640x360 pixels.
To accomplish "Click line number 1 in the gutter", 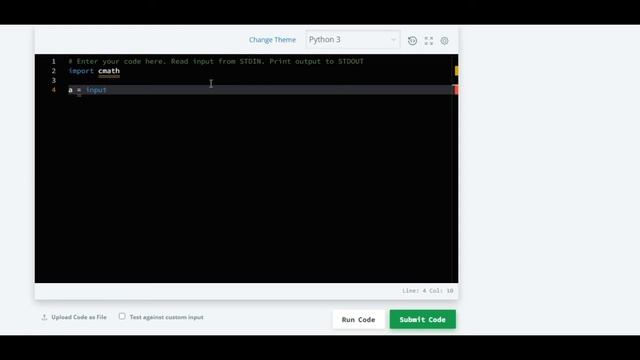I will [x=53, y=61].
